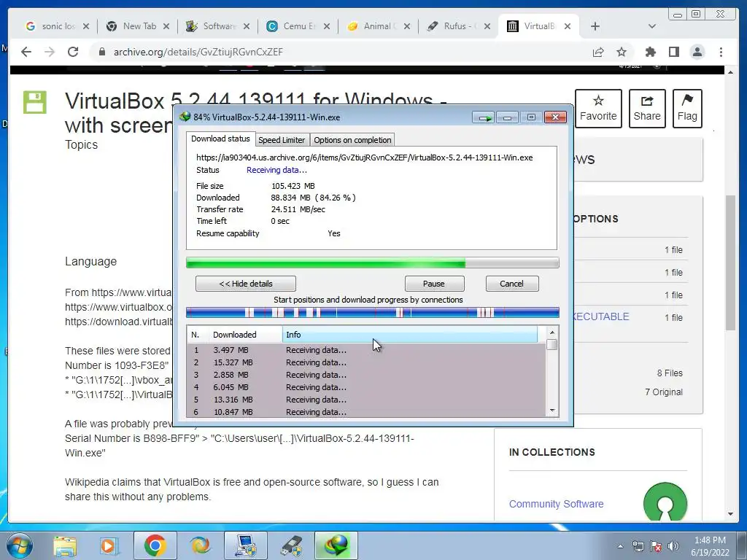Switch to the Rufus tab
Viewport: 747px width, 560px height.
(x=459, y=26)
